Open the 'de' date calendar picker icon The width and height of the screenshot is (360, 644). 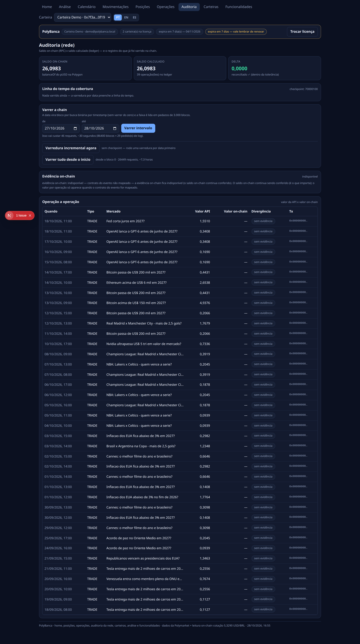75,128
